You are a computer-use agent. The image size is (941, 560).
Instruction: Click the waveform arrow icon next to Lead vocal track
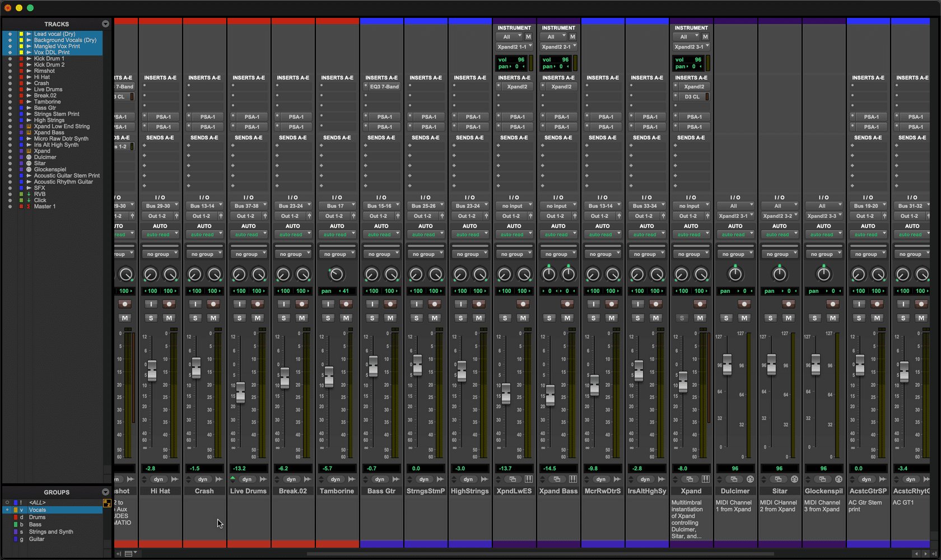pyautogui.click(x=29, y=34)
